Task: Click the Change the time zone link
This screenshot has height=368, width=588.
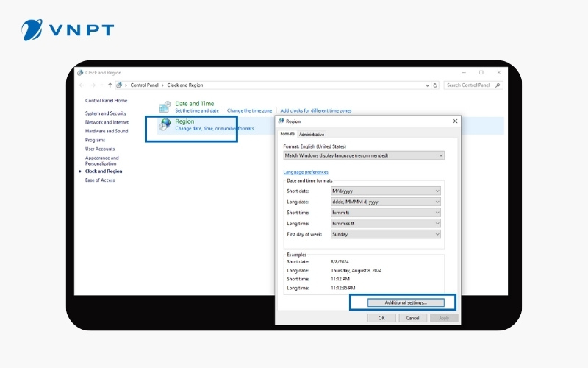Action: (250, 110)
